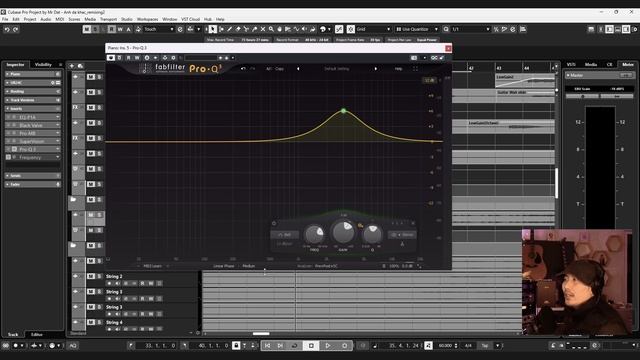Toggle global Solo S state button
Screen dimensions: 640x360
[95, 29]
